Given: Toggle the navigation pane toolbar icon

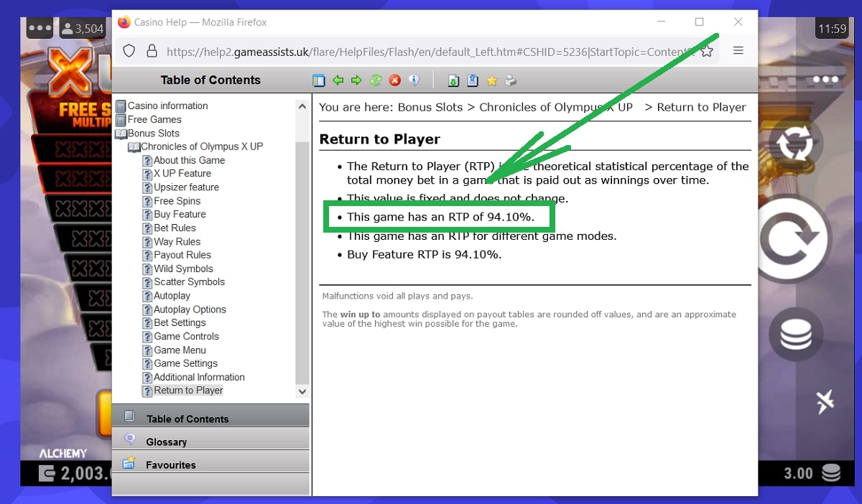Looking at the screenshot, I should (x=319, y=80).
